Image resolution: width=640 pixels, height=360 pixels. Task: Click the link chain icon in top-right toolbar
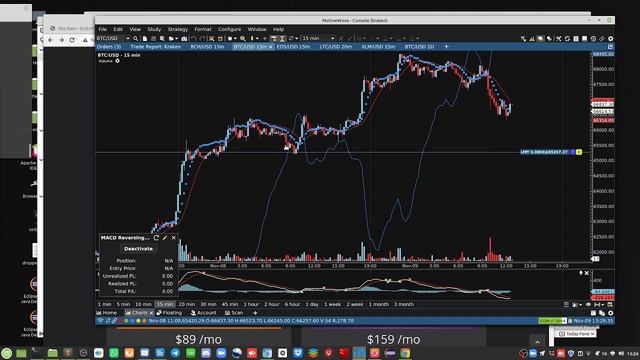tap(602, 39)
